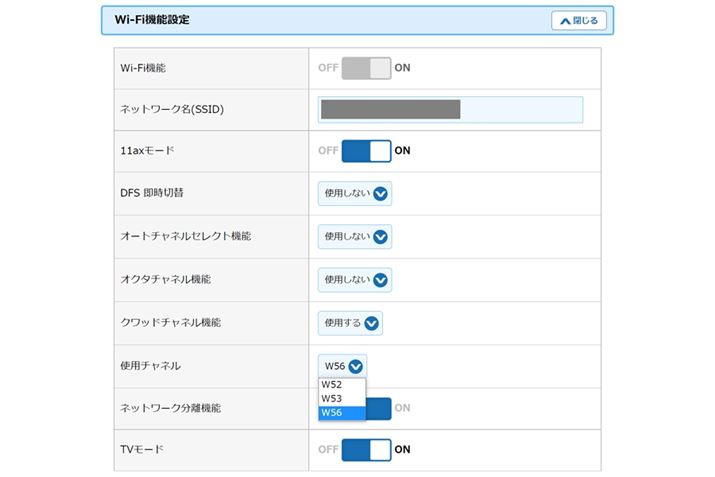Toggle the Wi-Fi機能 switch
Screen dimensions: 715x477
click(x=365, y=68)
